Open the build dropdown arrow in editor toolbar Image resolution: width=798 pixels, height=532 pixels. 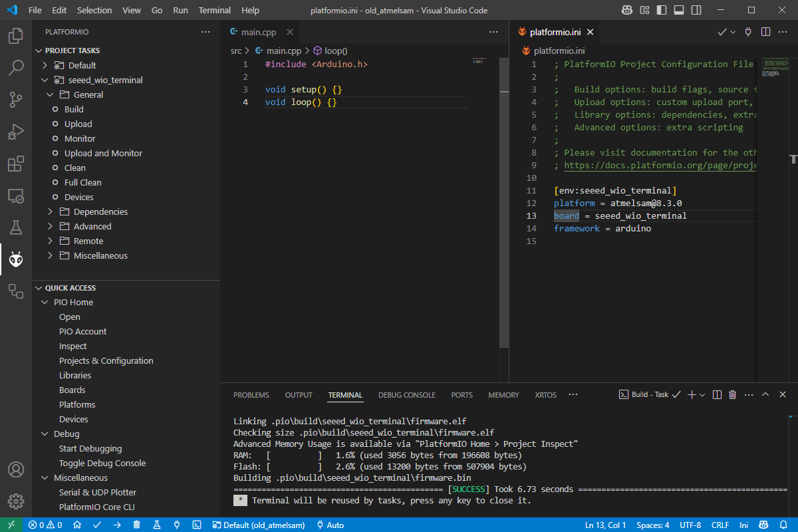pos(733,32)
